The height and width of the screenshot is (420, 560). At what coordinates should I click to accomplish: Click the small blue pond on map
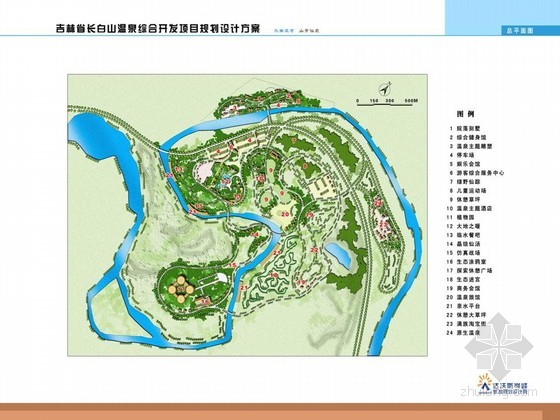pos(338,254)
